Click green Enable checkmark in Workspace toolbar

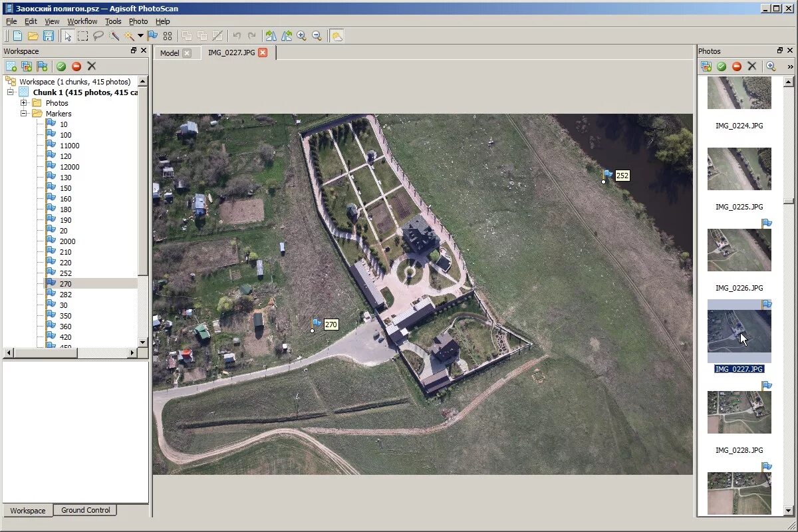(x=61, y=66)
